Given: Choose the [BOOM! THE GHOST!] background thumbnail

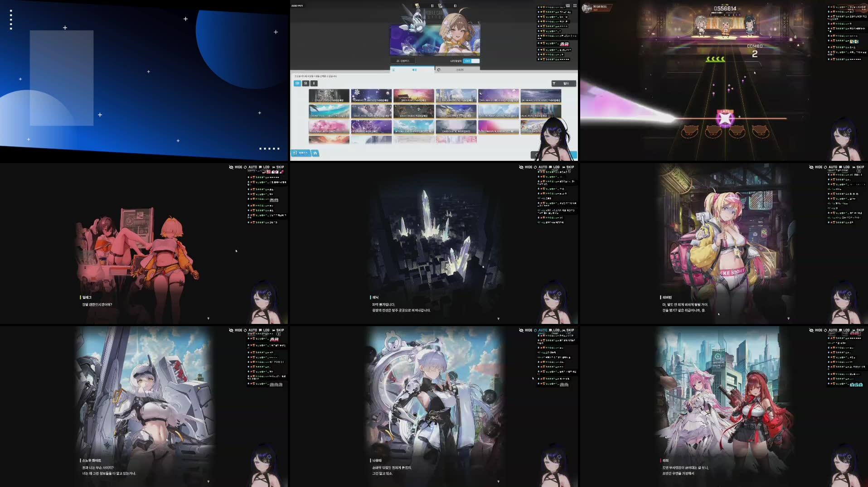Looking at the screenshot, I should (x=413, y=127).
